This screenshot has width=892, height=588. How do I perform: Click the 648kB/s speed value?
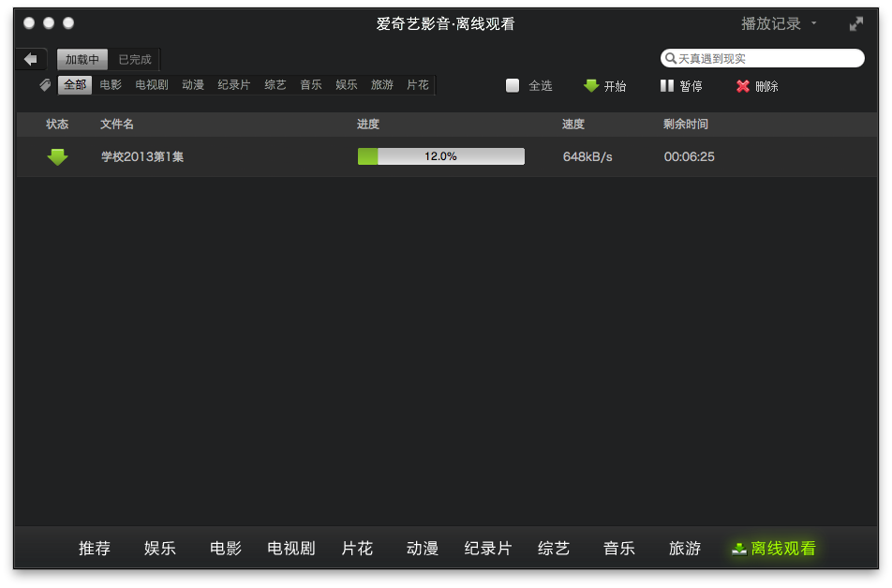click(x=587, y=157)
